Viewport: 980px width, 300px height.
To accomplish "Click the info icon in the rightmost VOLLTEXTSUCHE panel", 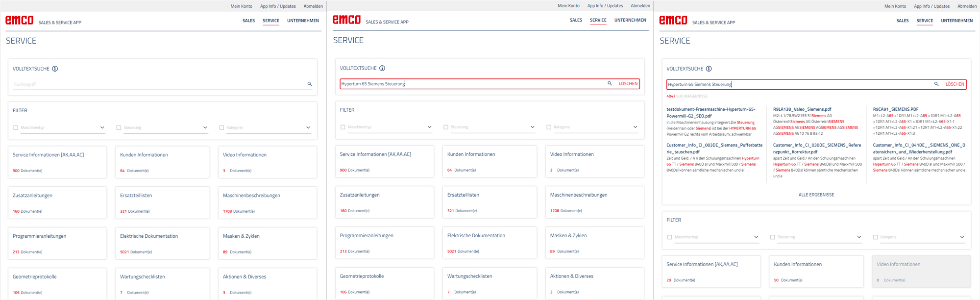I will click(x=709, y=69).
